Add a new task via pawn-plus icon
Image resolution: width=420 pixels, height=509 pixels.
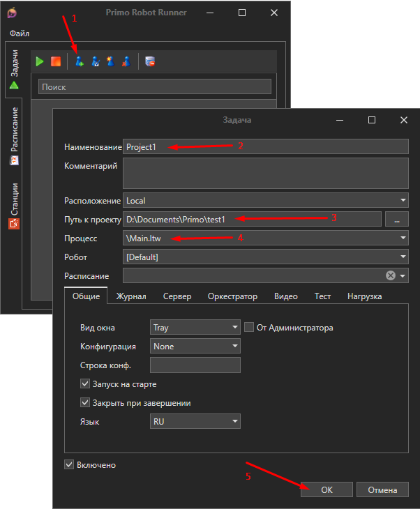(80, 61)
